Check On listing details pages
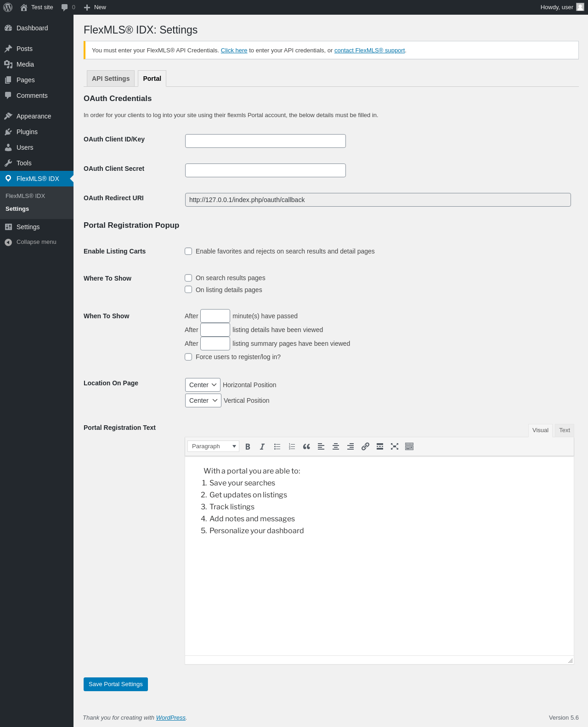The width and height of the screenshot is (588, 727). (x=188, y=289)
